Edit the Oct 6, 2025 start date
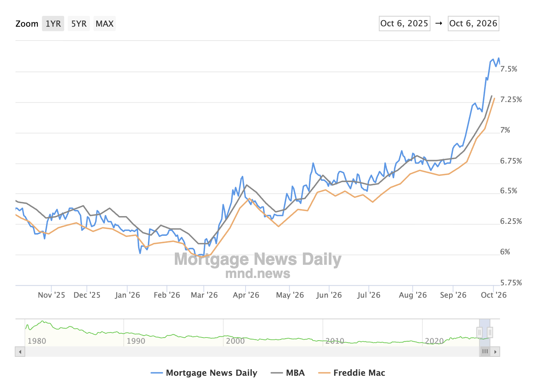 [x=405, y=23]
